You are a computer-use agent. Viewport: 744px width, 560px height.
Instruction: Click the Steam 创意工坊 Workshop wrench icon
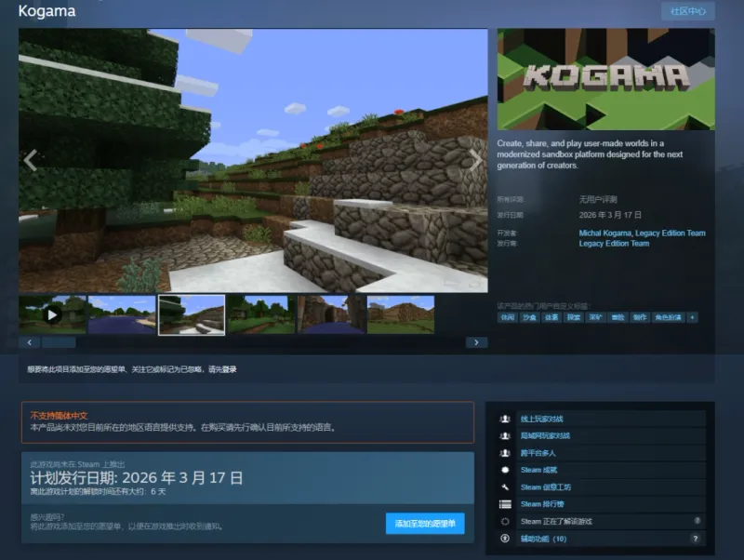pos(504,487)
